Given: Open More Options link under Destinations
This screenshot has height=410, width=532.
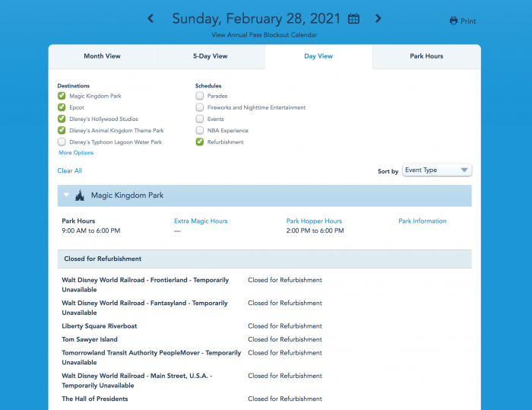Looking at the screenshot, I should point(76,153).
